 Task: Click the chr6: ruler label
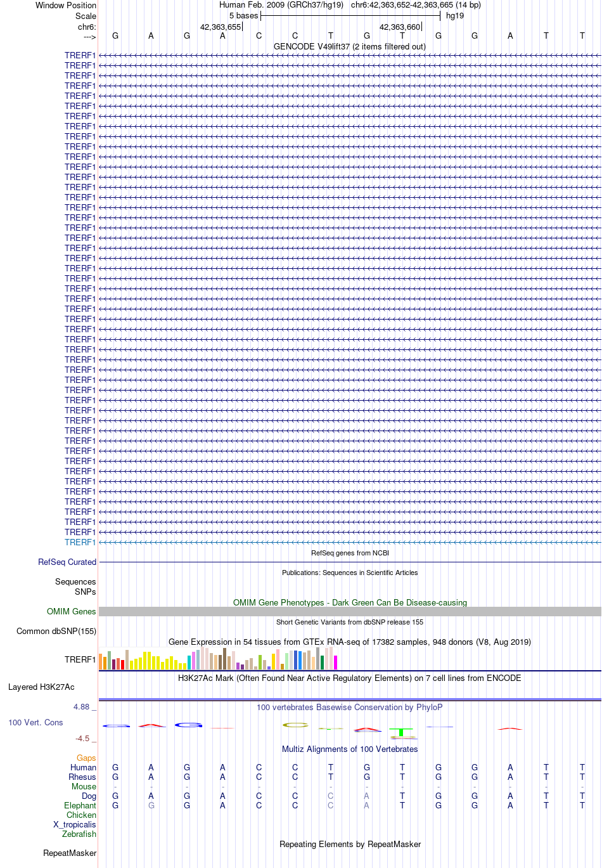[x=87, y=27]
